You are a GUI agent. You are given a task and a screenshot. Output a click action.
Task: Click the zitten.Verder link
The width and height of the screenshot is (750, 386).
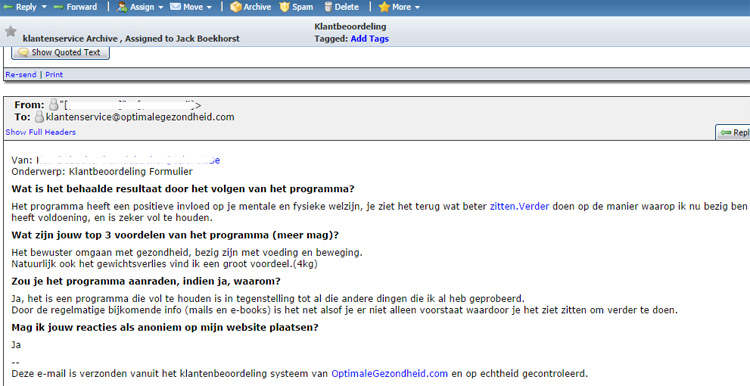click(x=519, y=207)
